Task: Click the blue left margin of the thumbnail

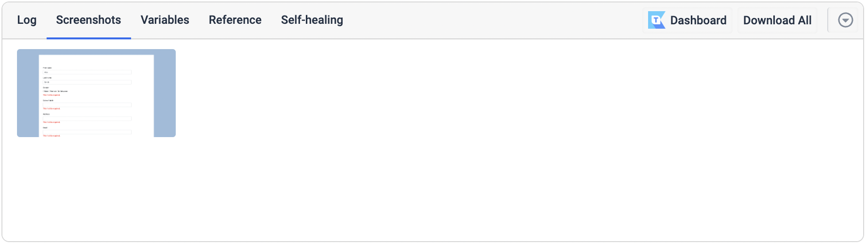Action: point(28,93)
